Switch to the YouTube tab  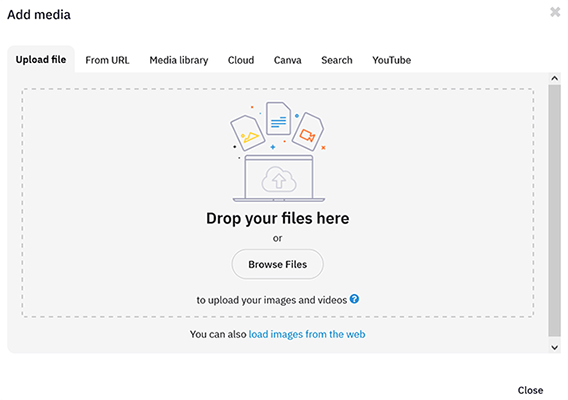click(x=392, y=60)
